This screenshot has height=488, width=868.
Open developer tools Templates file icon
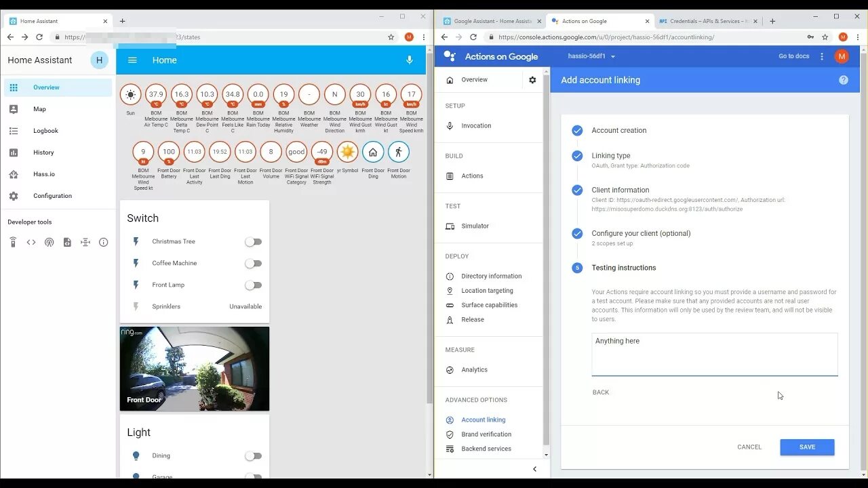tap(67, 242)
